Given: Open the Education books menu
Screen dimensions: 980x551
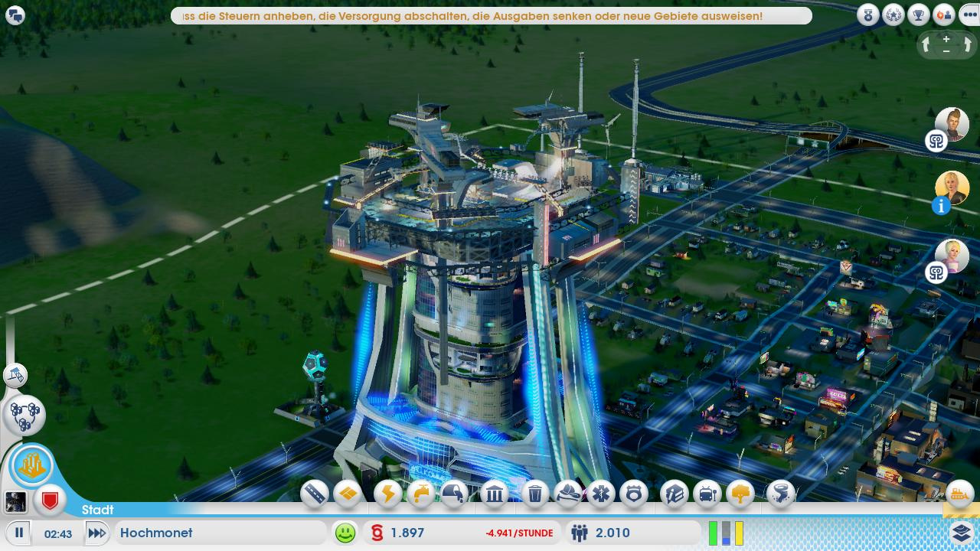Looking at the screenshot, I should [675, 494].
